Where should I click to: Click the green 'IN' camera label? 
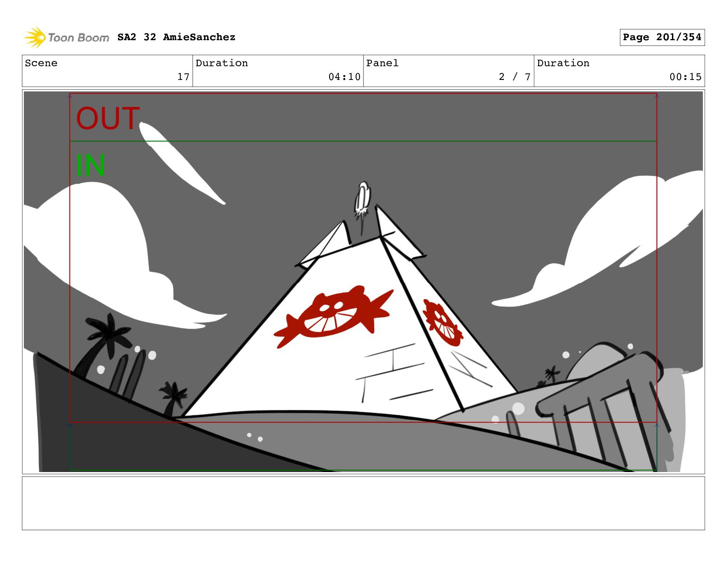coord(90,165)
